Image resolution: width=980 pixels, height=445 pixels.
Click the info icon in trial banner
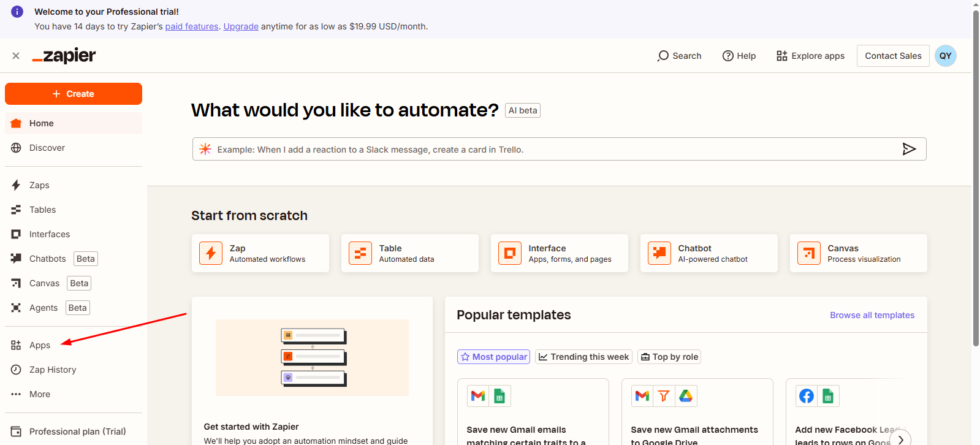pos(17,12)
